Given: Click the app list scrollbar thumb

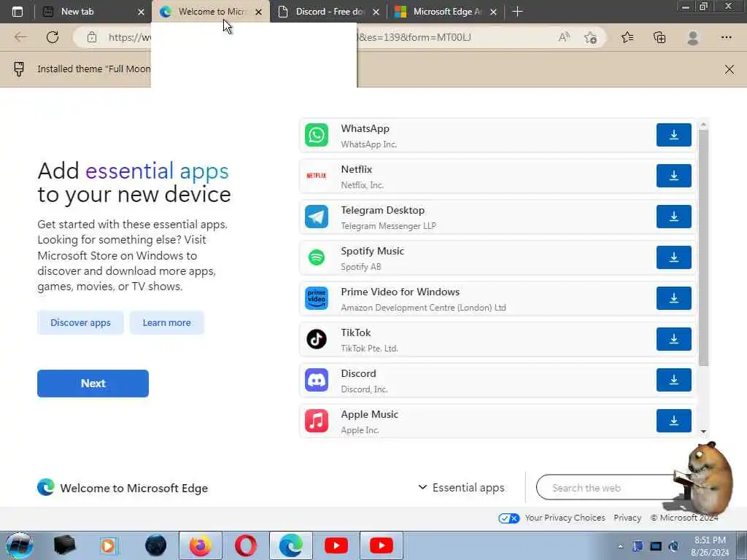Looking at the screenshot, I should tap(704, 248).
